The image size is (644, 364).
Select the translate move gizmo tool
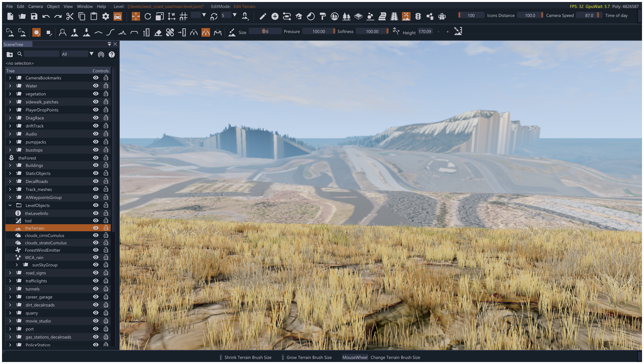[x=136, y=16]
